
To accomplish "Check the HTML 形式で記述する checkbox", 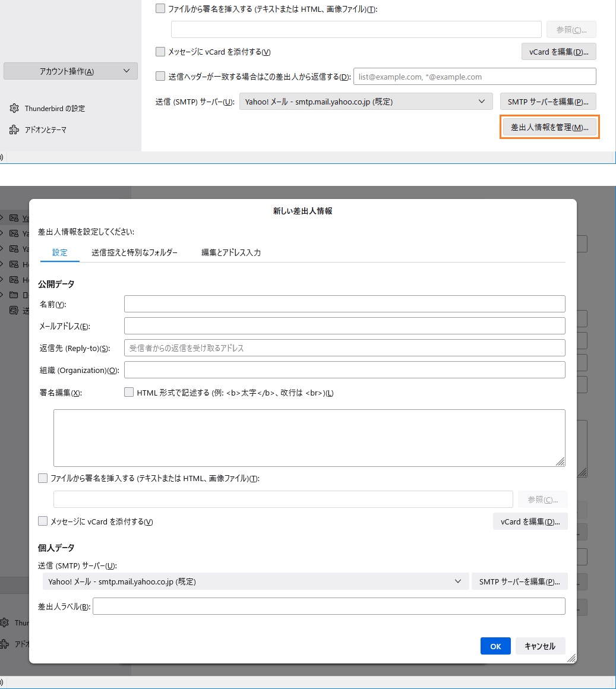I will click(x=129, y=393).
